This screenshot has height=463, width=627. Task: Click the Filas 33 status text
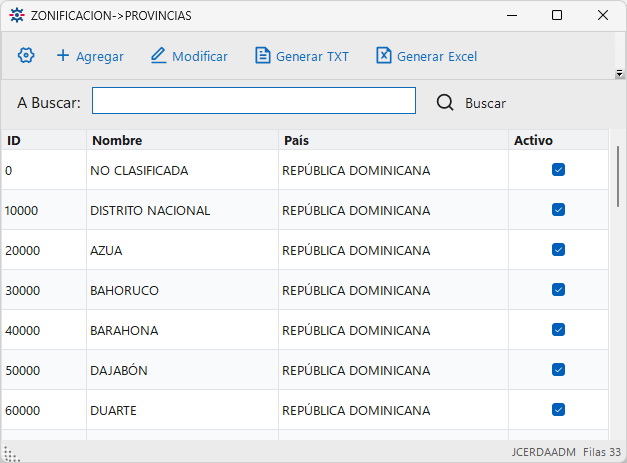click(602, 452)
